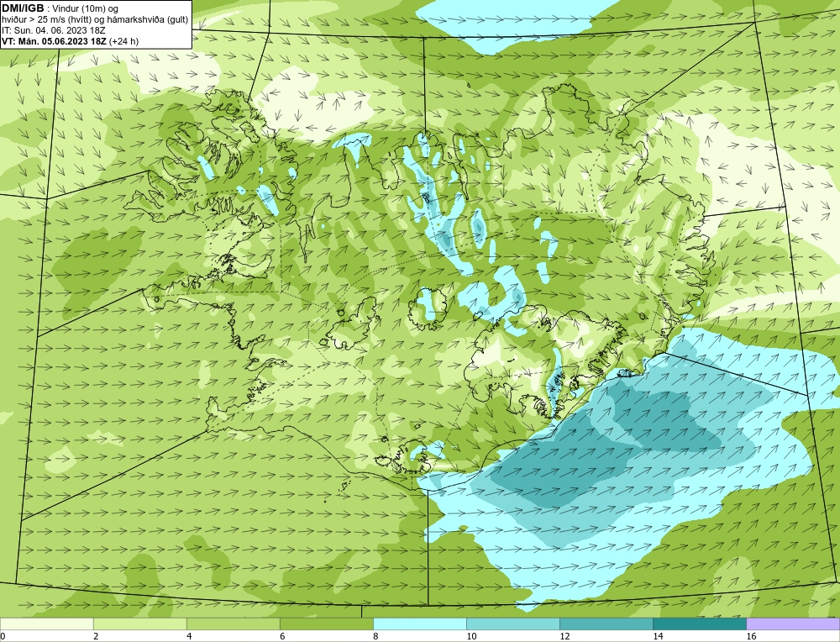Click the DMI/IGB title text

click(x=23, y=8)
